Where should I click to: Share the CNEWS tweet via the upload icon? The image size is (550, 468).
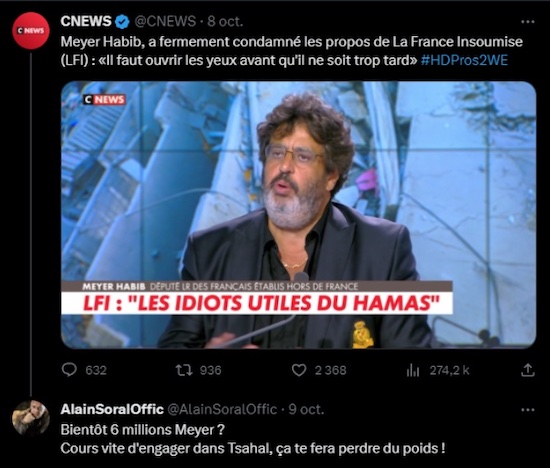pos(528,370)
